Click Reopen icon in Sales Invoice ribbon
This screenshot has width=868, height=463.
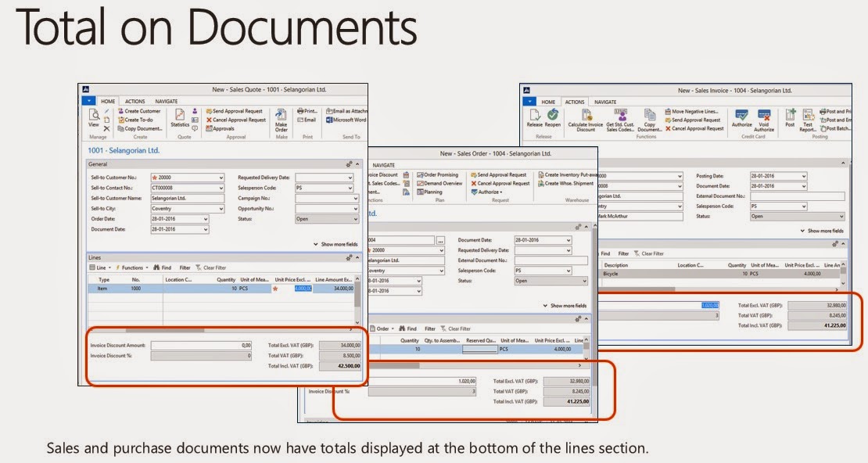(x=552, y=118)
